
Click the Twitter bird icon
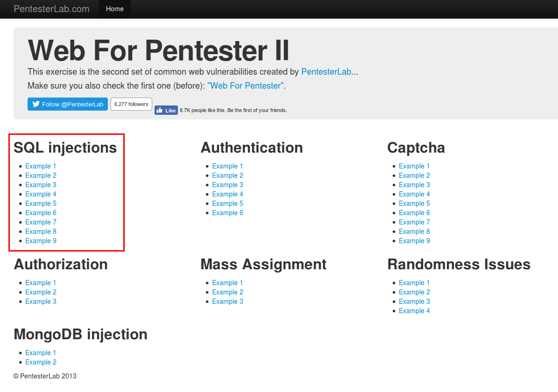pyautogui.click(x=36, y=104)
